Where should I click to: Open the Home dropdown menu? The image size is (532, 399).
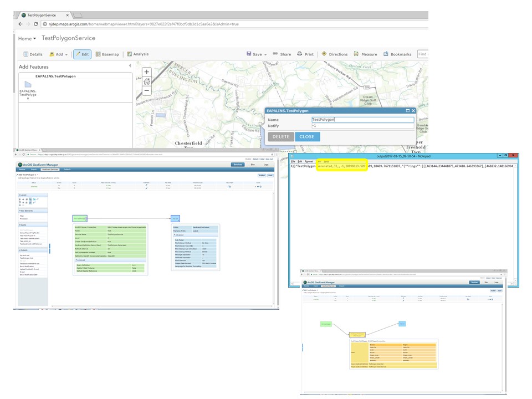pos(27,39)
